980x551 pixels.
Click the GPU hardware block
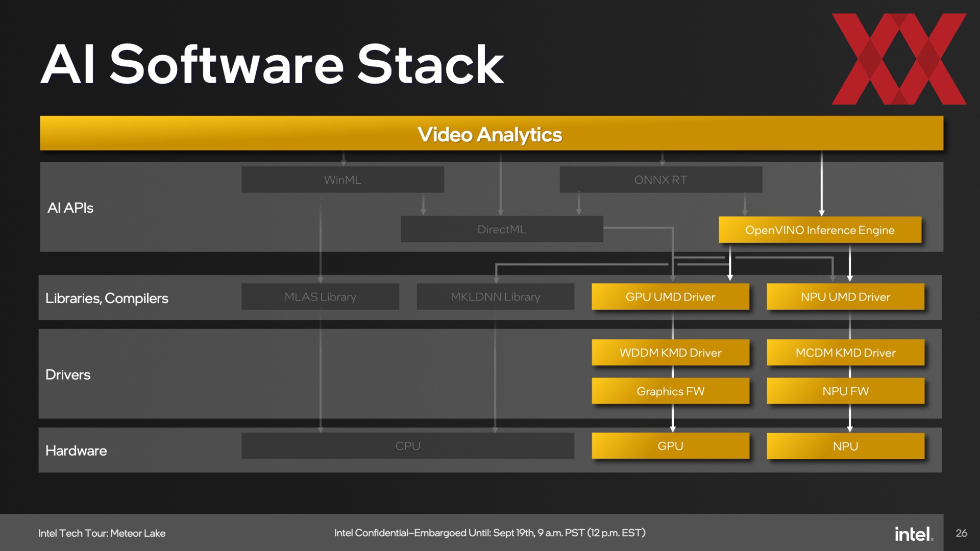click(x=671, y=445)
